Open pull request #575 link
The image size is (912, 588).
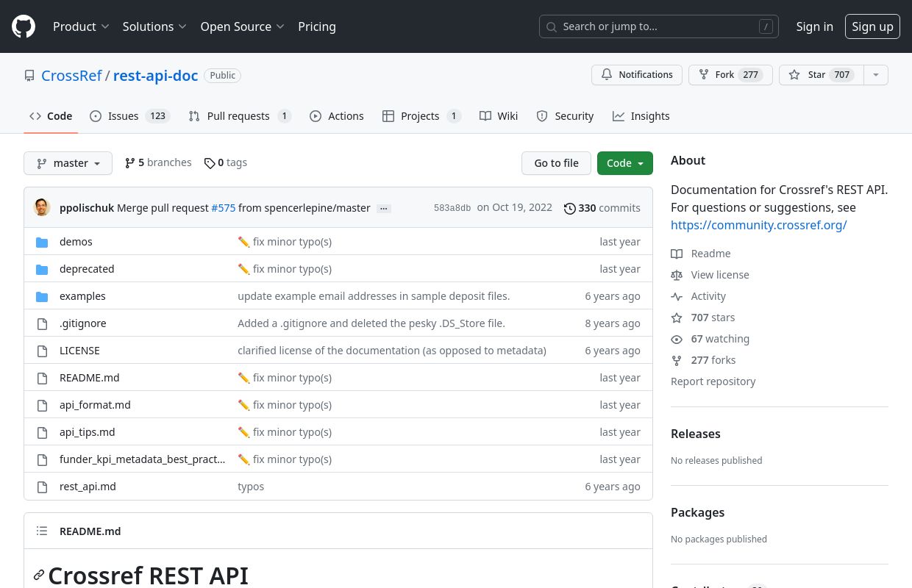click(x=224, y=208)
